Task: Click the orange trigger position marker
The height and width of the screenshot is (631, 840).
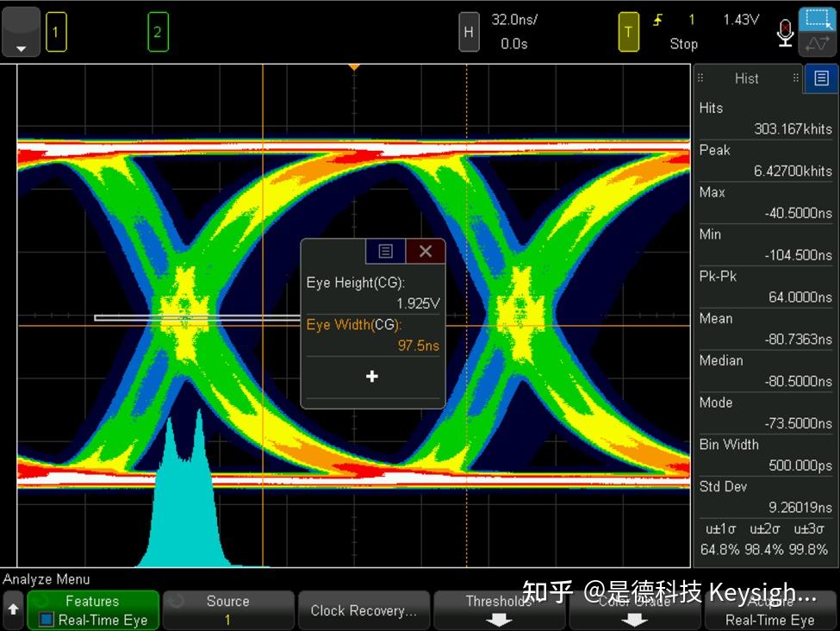Action: 353,67
